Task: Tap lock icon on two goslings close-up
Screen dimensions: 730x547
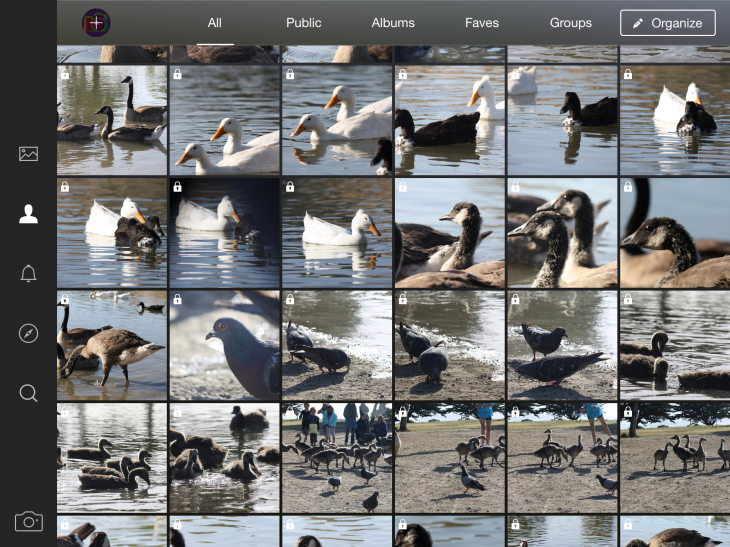Action: click(x=515, y=187)
